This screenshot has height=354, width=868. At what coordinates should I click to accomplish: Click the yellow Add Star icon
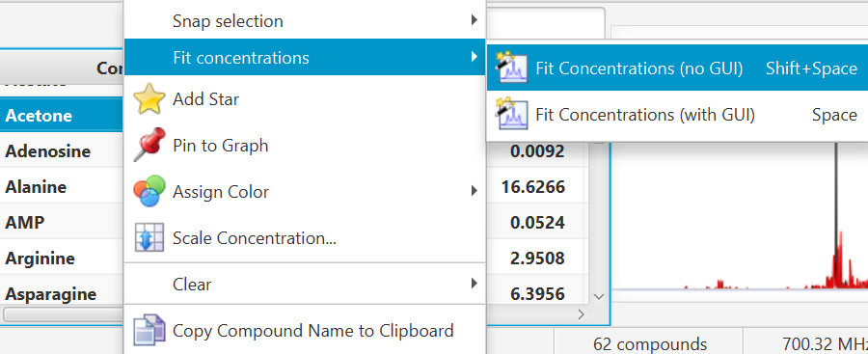(x=149, y=99)
